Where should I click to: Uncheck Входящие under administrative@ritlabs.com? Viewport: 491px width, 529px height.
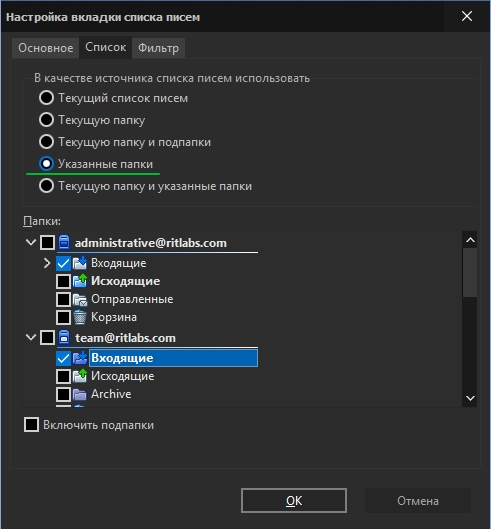coord(63,263)
